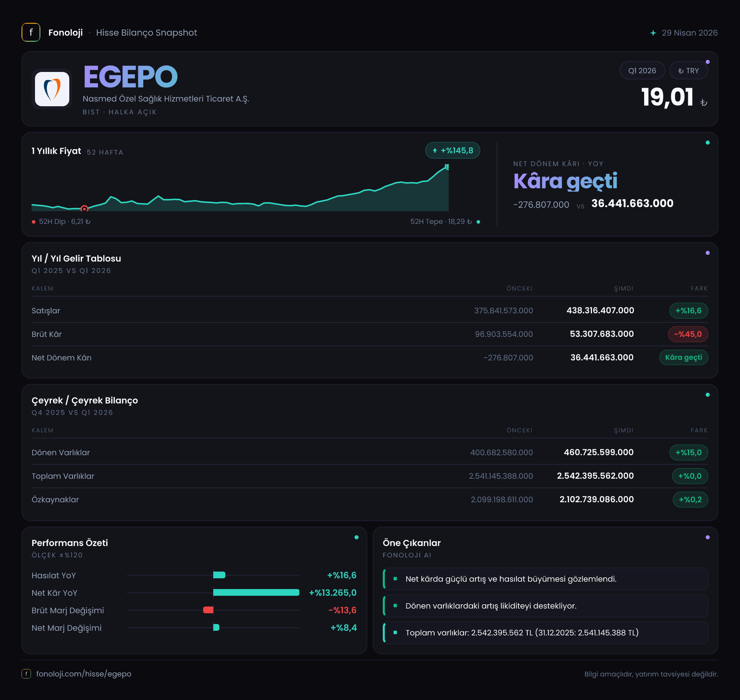Click the red Brüt Marj Değişimi bar
The height and width of the screenshot is (700, 740).
coord(208,610)
